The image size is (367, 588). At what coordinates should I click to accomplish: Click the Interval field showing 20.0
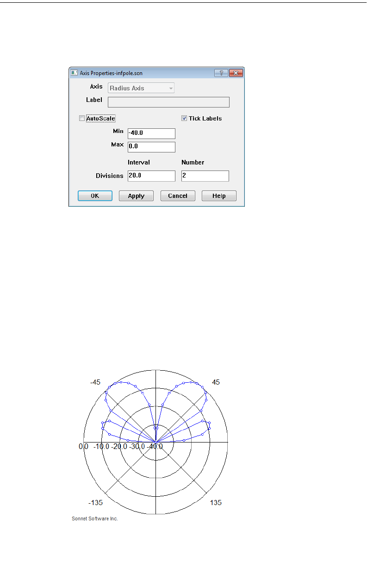coord(151,176)
